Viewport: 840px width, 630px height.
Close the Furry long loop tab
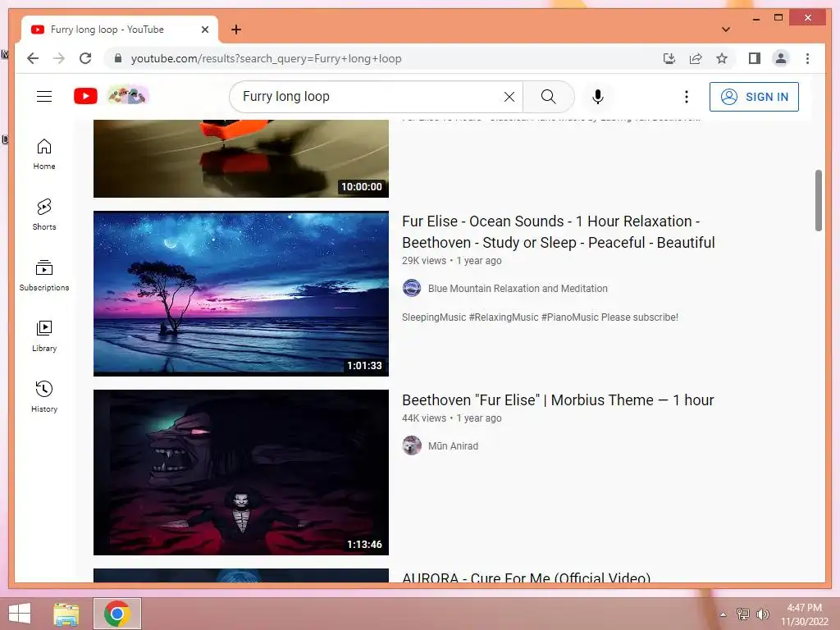[x=204, y=30]
